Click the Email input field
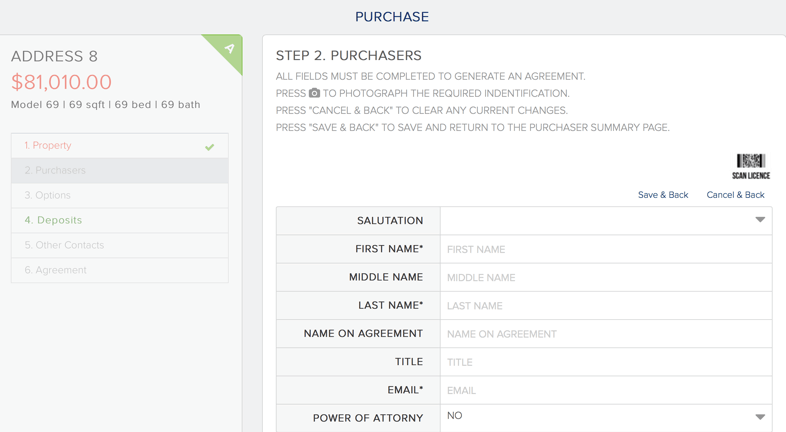The width and height of the screenshot is (786, 432). pyautogui.click(x=605, y=390)
